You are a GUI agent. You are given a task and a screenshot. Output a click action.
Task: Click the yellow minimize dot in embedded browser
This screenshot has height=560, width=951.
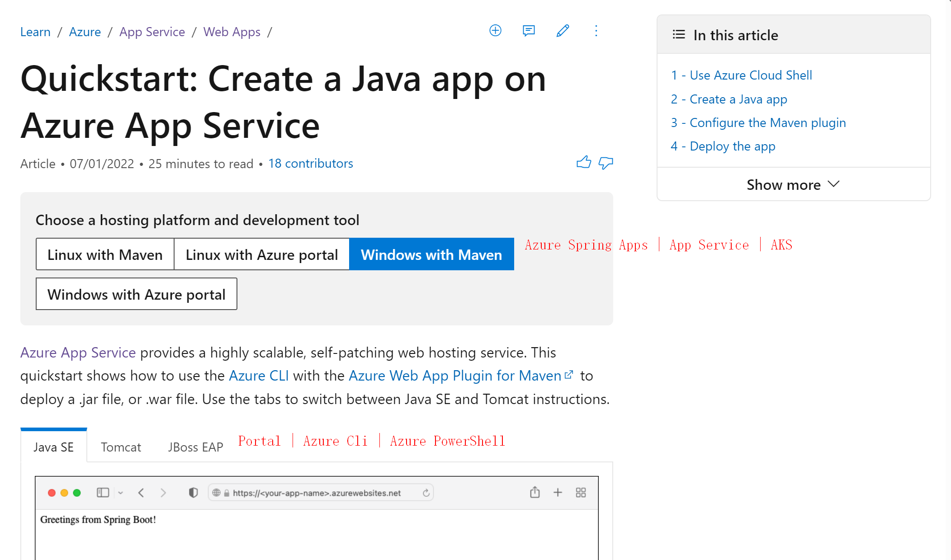[64, 493]
